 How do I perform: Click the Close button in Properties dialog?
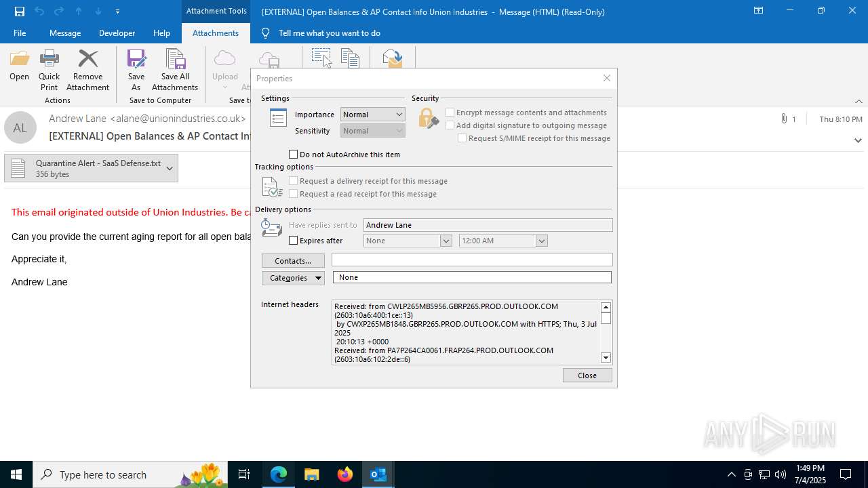(x=587, y=375)
